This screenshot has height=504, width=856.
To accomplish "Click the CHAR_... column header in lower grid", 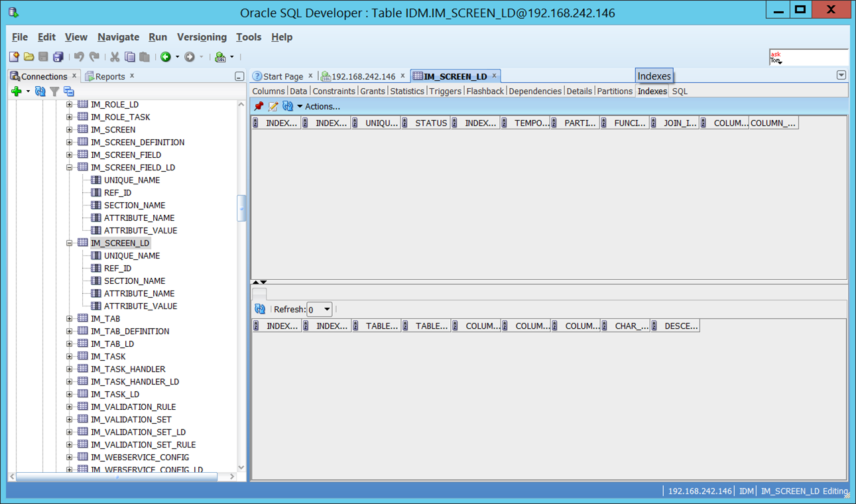I will coord(626,326).
